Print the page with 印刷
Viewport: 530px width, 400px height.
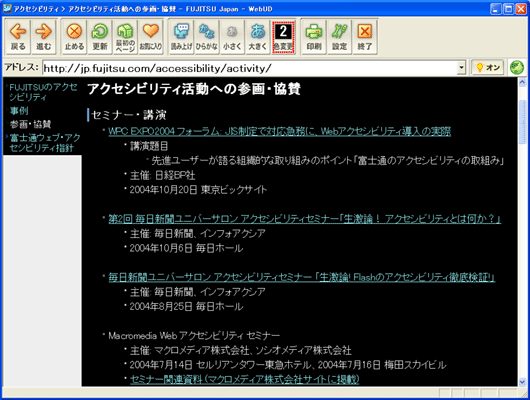(314, 37)
